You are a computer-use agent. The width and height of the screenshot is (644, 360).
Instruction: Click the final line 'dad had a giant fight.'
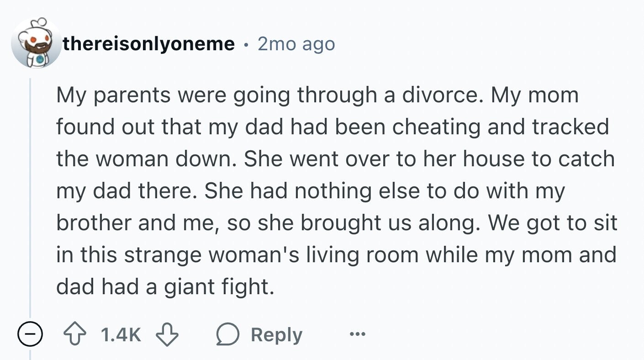(x=165, y=287)
